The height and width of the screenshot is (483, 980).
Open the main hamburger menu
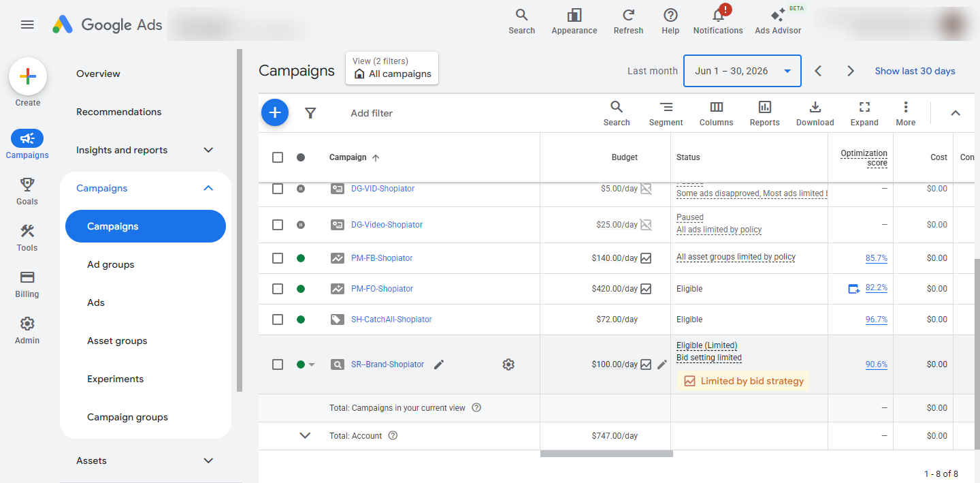point(27,25)
